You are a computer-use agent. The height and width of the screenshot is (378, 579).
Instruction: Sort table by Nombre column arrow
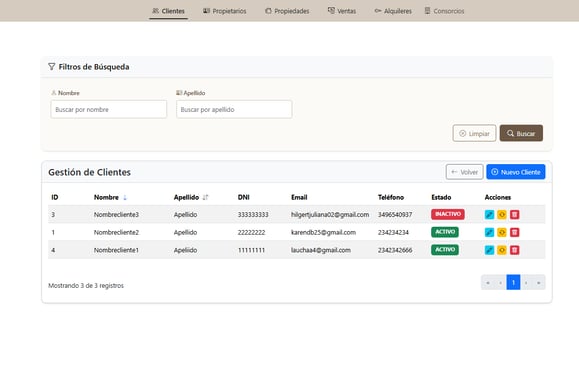(x=125, y=197)
